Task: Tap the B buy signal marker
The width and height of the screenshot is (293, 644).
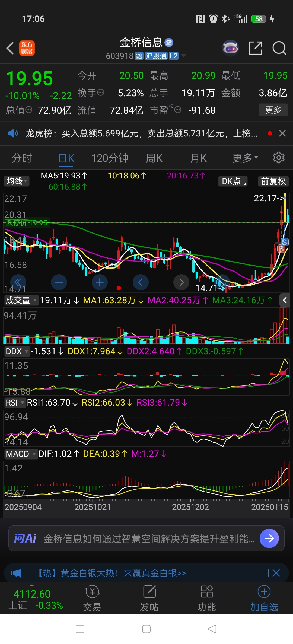Action: click(282, 249)
